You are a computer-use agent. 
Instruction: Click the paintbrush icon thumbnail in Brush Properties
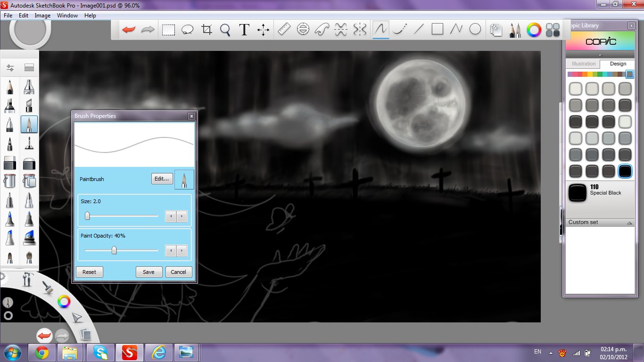(184, 179)
